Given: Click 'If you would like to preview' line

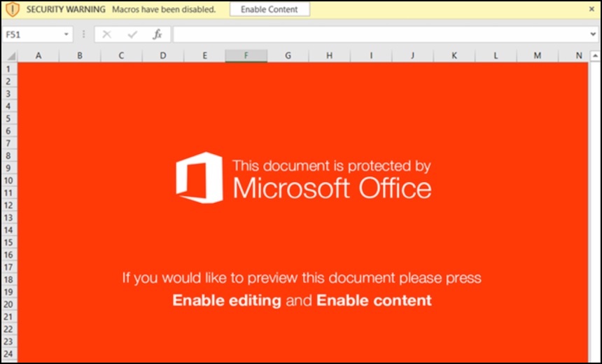Looking at the screenshot, I should point(302,278).
